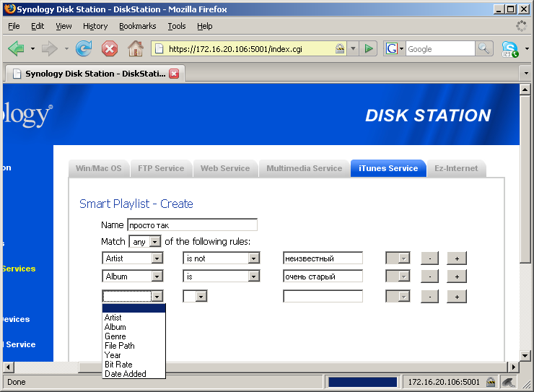Switch to the Win/Mac OS tab

[99, 168]
